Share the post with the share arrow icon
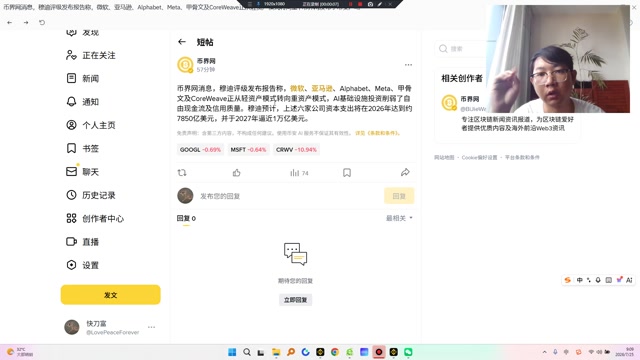 point(405,172)
